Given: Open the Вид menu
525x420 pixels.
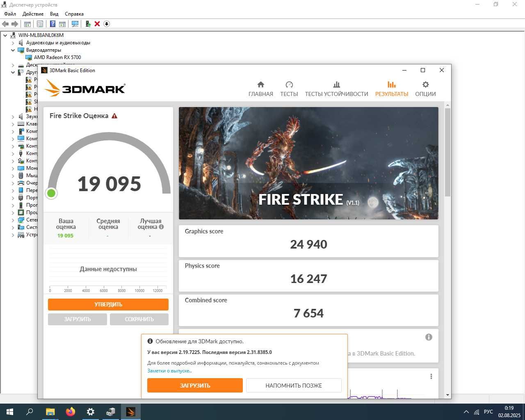Looking at the screenshot, I should [x=54, y=14].
